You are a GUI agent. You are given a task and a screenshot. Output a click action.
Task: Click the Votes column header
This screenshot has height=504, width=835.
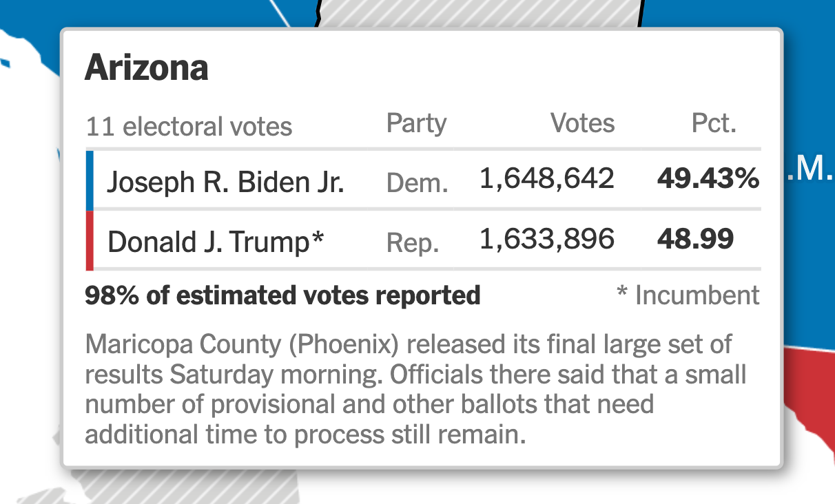coord(582,124)
